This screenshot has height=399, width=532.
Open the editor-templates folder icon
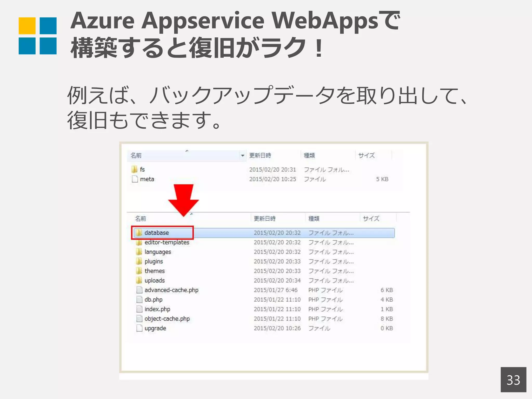(x=139, y=242)
